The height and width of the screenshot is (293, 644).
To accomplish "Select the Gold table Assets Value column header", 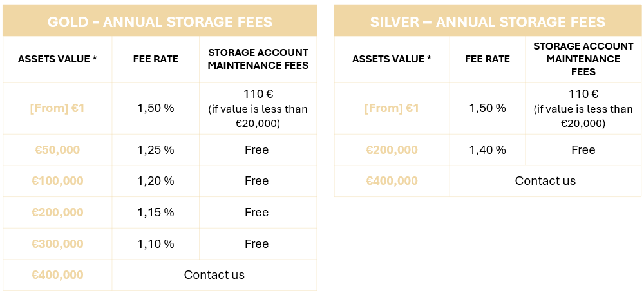I will tap(57, 59).
